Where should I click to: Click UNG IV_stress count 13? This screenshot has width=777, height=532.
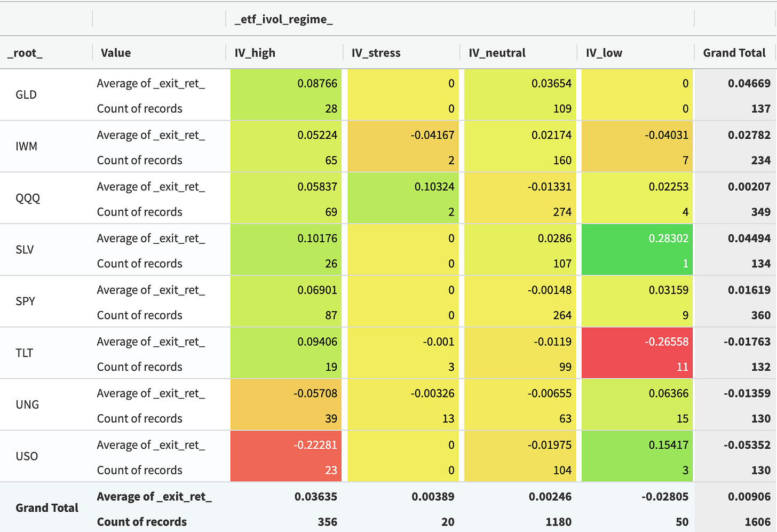[x=448, y=419]
